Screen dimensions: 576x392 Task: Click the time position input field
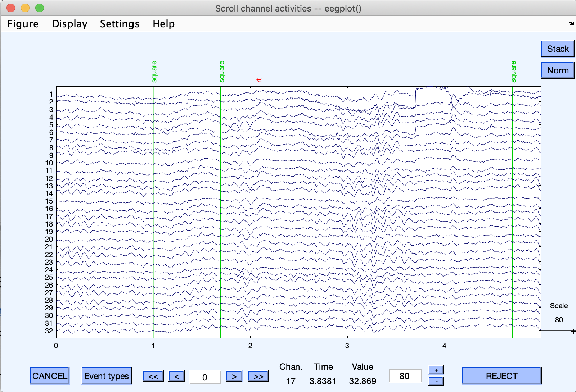coord(205,377)
